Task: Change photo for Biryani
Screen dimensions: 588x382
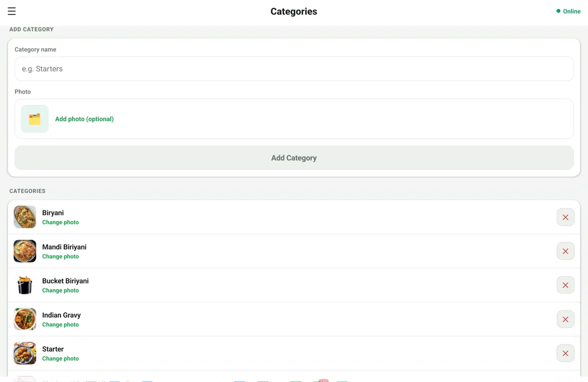Action: [60, 223]
